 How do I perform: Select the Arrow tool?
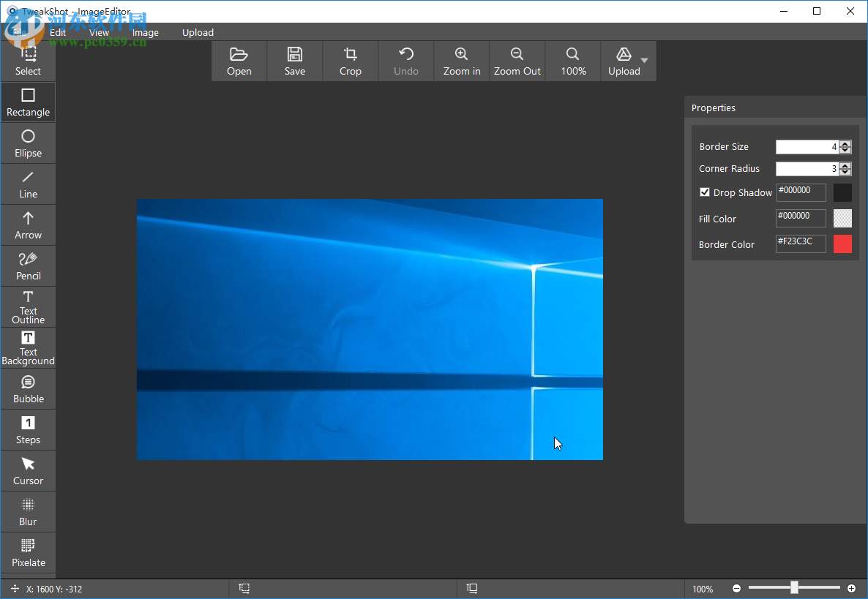coord(28,225)
